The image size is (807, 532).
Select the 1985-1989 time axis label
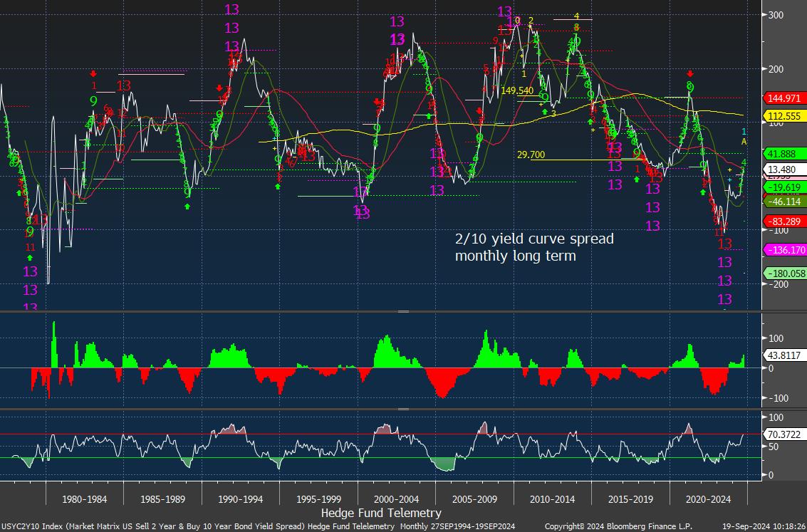162,499
